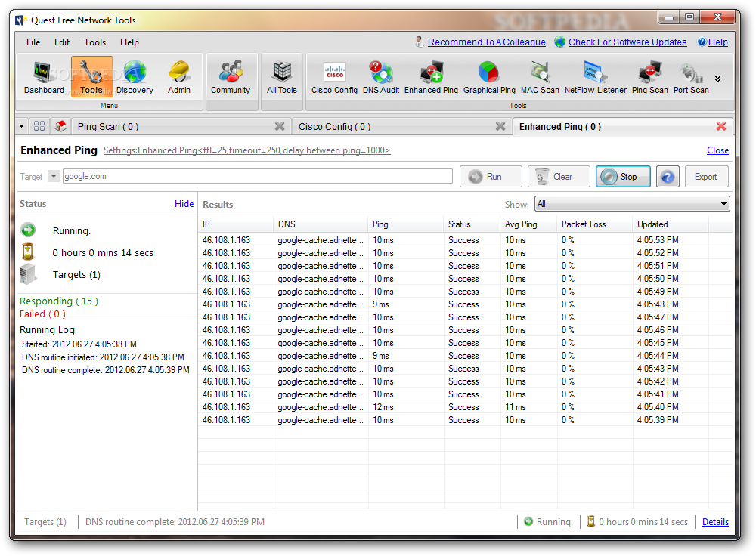
Task: Click the hourglass elapsed time icon
Action: point(28,252)
